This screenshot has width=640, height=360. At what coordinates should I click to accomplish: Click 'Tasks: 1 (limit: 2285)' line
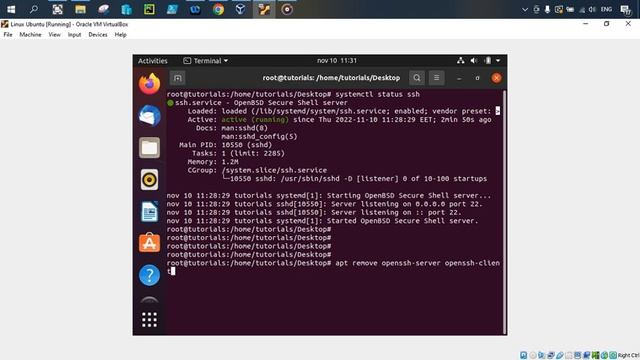pyautogui.click(x=238, y=153)
